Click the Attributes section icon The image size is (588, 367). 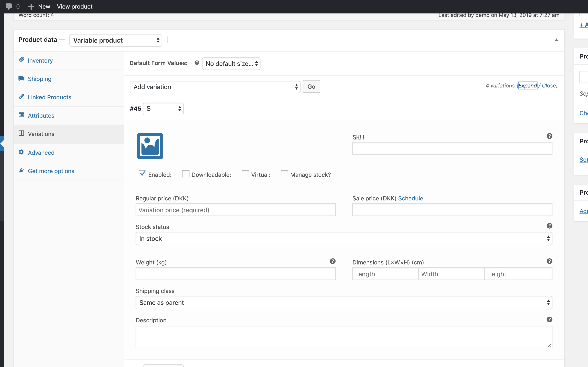tap(21, 115)
